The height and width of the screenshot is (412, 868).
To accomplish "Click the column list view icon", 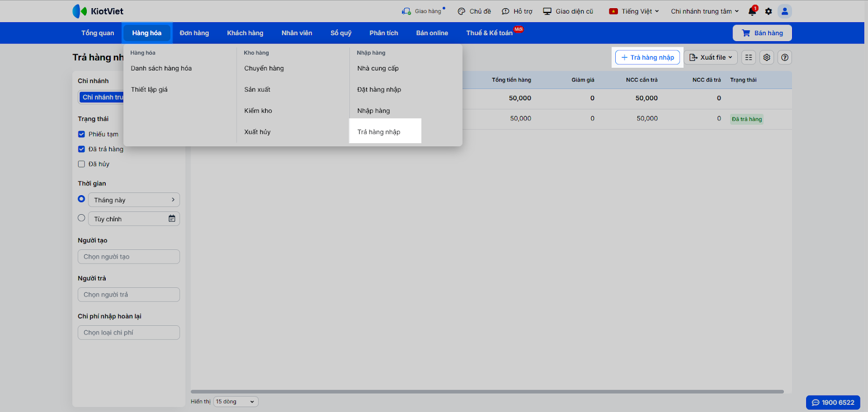I will click(749, 57).
